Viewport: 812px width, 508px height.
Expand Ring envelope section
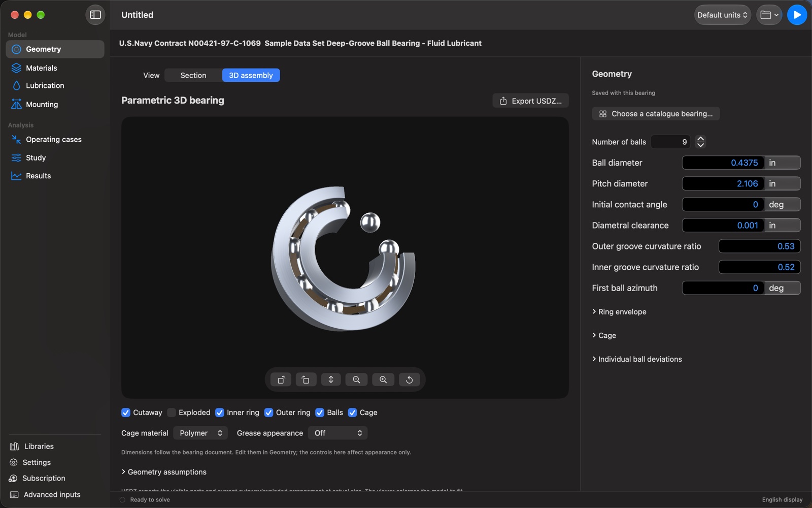[619, 312]
